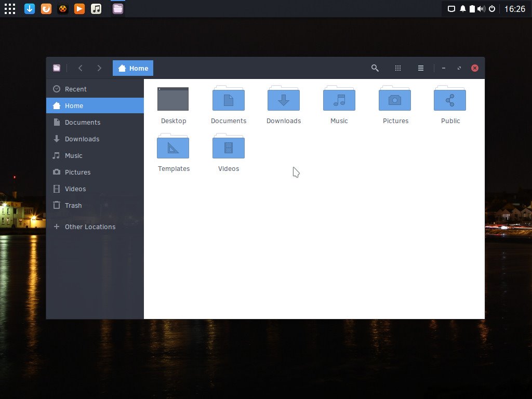Select the Pictures folder icon
This screenshot has height=399, width=532.
[x=395, y=99]
